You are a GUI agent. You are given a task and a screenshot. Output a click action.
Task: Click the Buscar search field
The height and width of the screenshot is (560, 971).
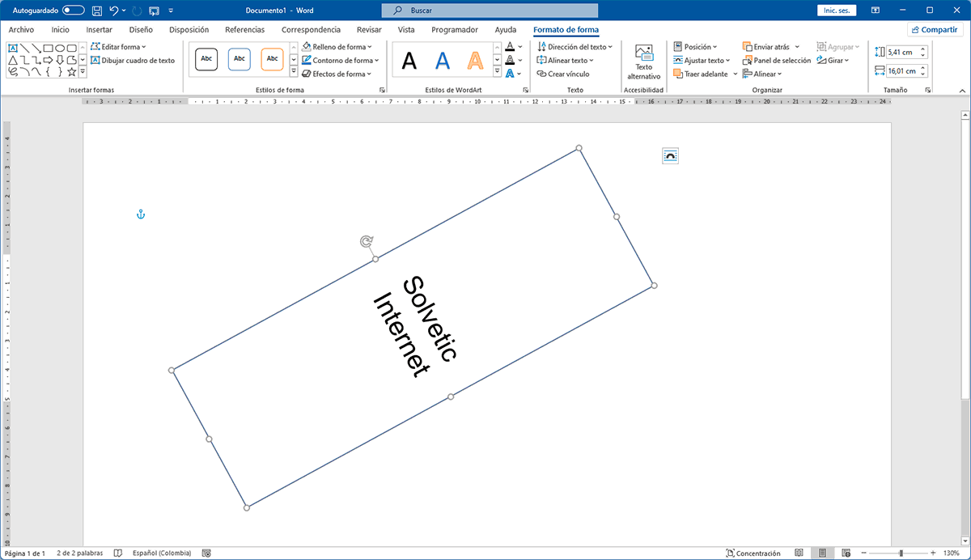[x=490, y=11]
